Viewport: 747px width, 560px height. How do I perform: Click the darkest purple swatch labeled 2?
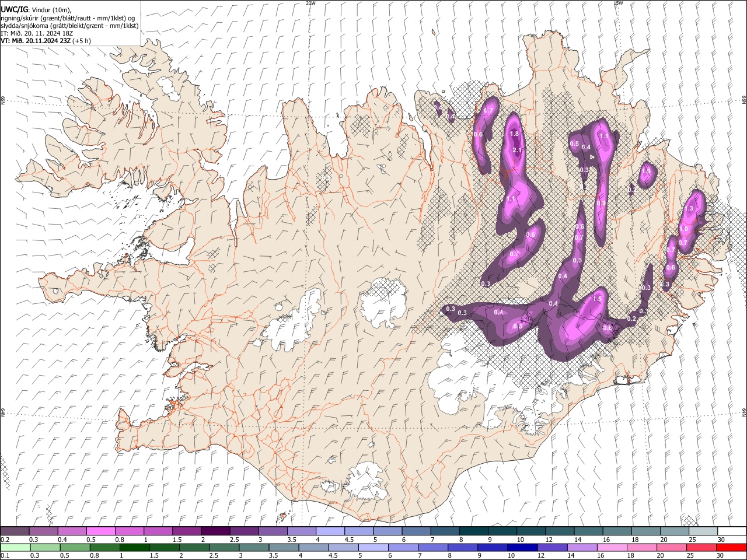click(215, 531)
